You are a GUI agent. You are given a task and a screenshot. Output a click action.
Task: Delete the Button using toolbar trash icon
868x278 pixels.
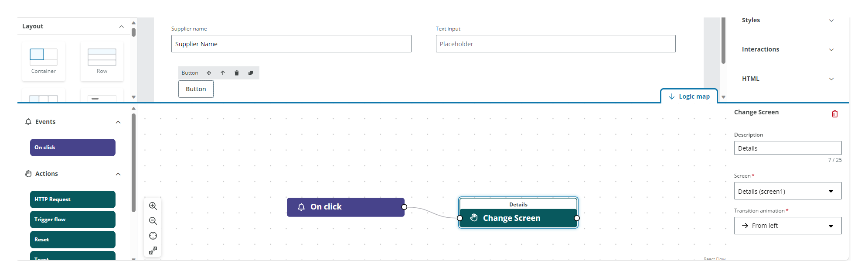pos(237,73)
